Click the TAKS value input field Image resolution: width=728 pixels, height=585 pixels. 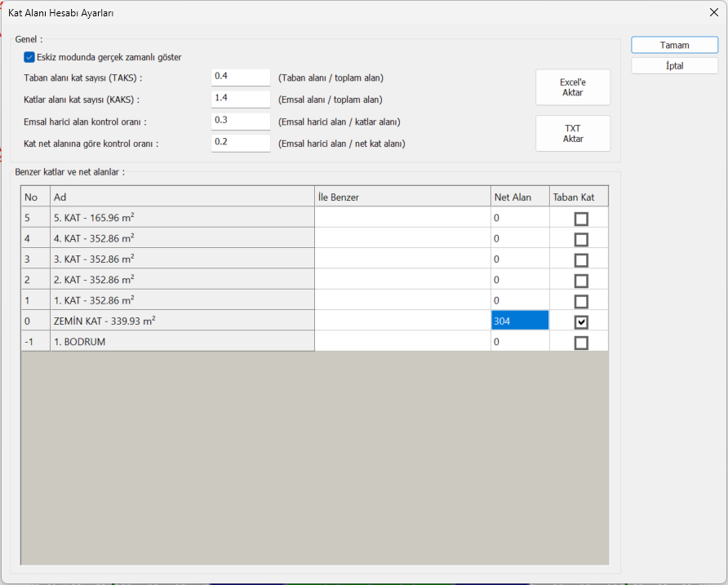[240, 77]
